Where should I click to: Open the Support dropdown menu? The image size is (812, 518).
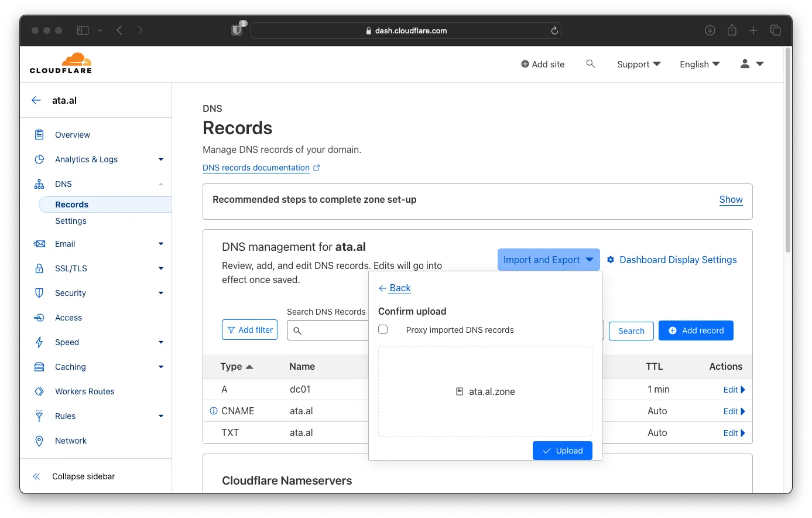pos(639,64)
